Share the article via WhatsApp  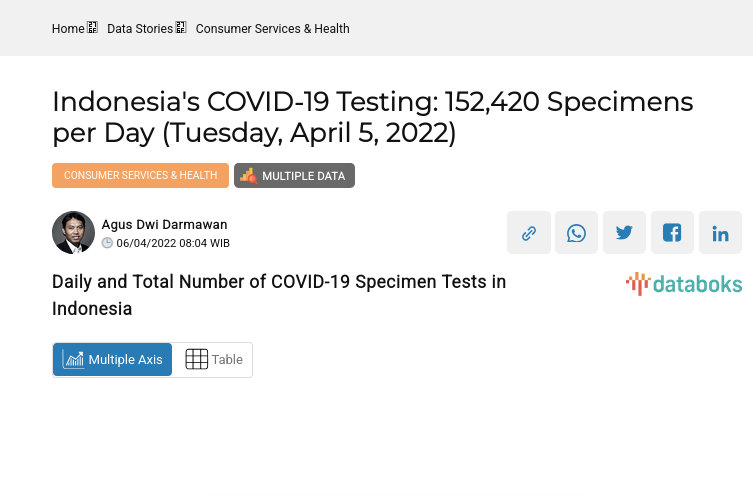coord(577,233)
